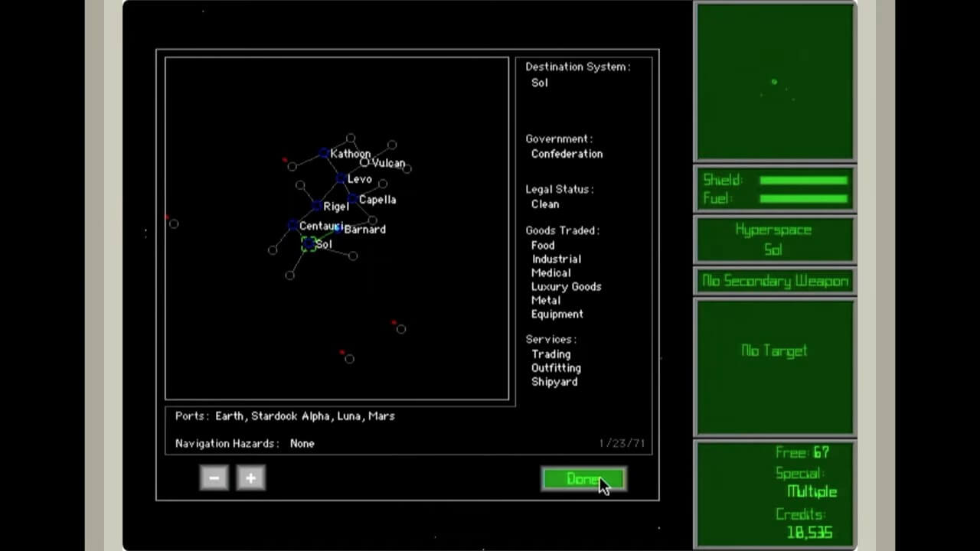The height and width of the screenshot is (551, 980).
Task: Zoom in the map with plus button
Action: point(250,478)
